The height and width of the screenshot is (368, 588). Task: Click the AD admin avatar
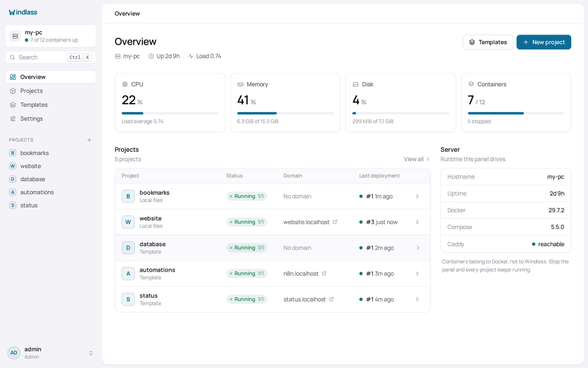coord(14,353)
